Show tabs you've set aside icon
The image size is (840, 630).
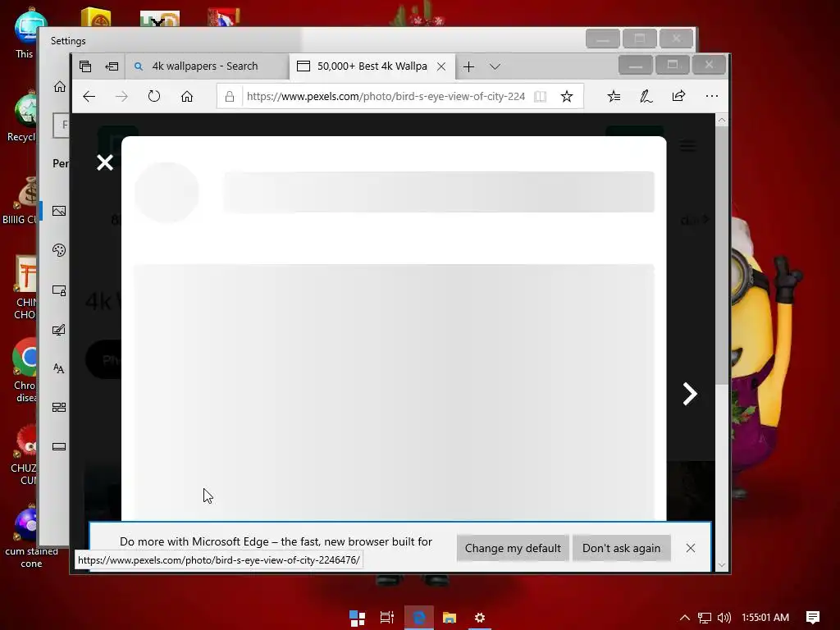(x=85, y=66)
